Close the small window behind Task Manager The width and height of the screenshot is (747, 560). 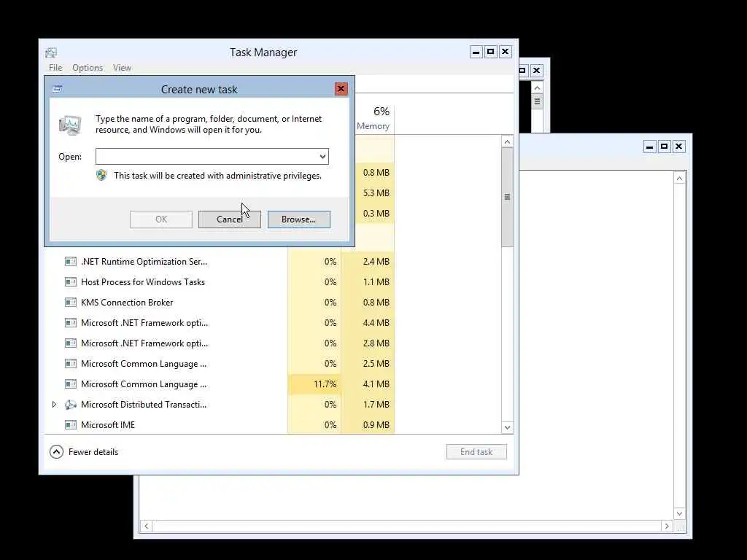[536, 71]
